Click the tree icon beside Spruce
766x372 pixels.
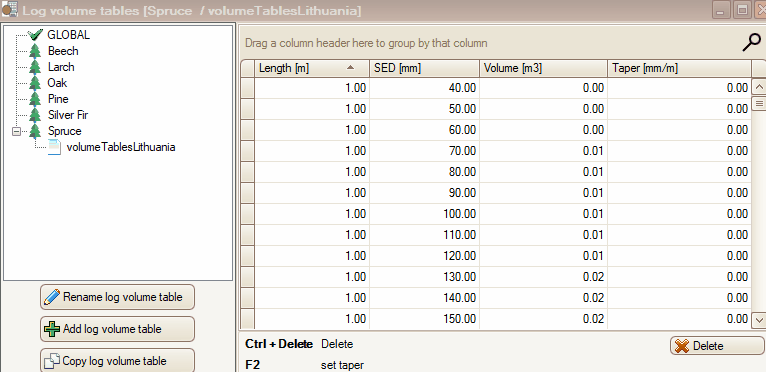click(35, 131)
